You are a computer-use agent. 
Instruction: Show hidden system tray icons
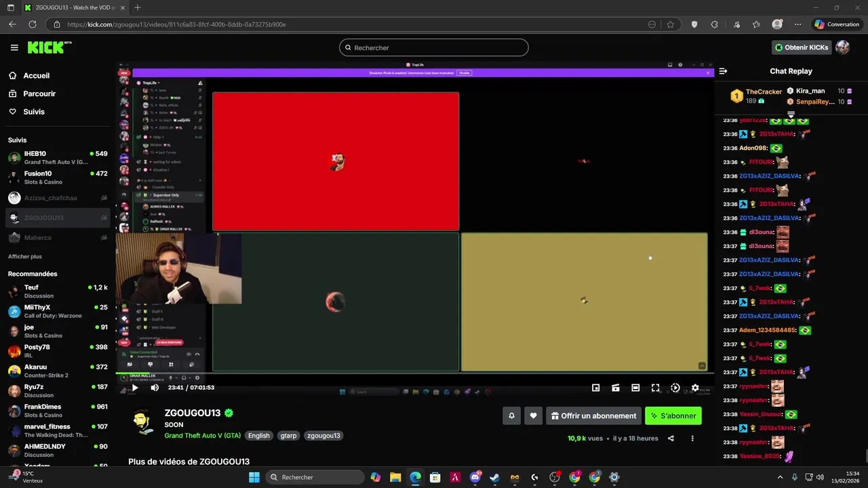click(779, 477)
